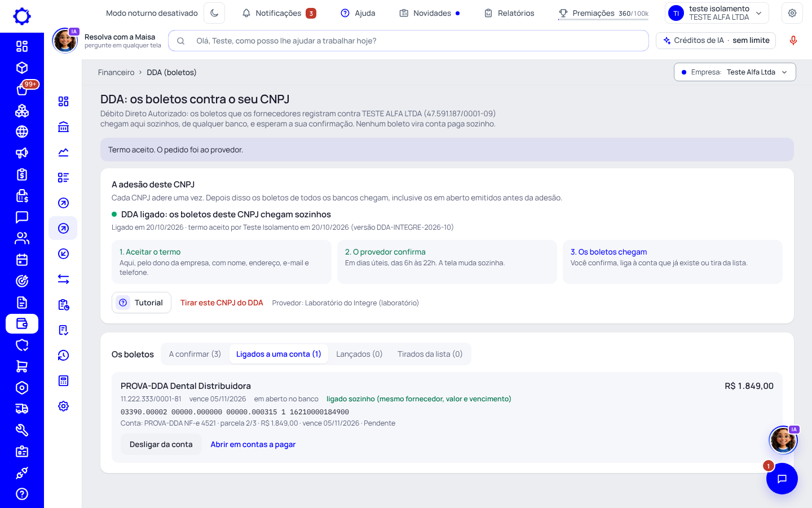
Task: Switch to the Lançados (0) tab
Action: point(359,354)
